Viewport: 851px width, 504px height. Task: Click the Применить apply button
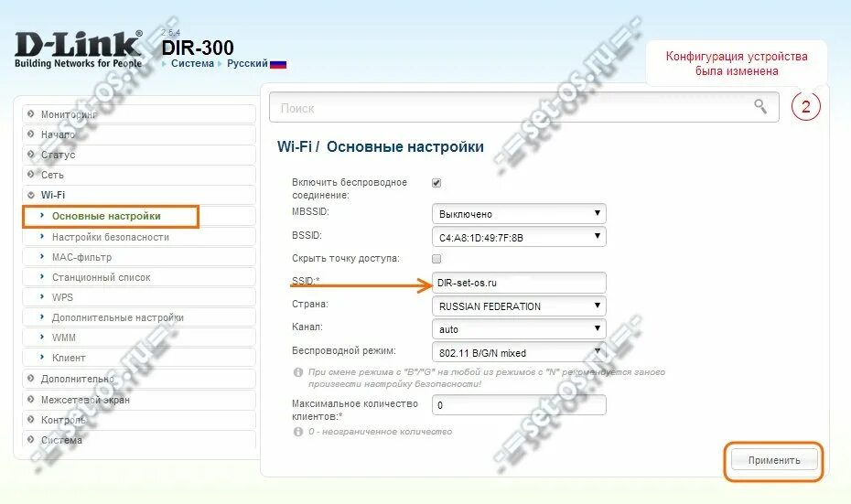[x=774, y=460]
